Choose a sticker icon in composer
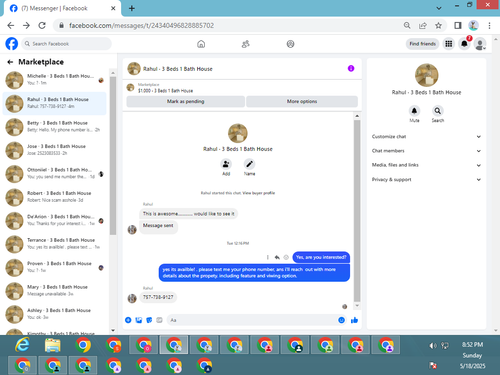Screen dimensions: 500x375 (x=149, y=320)
